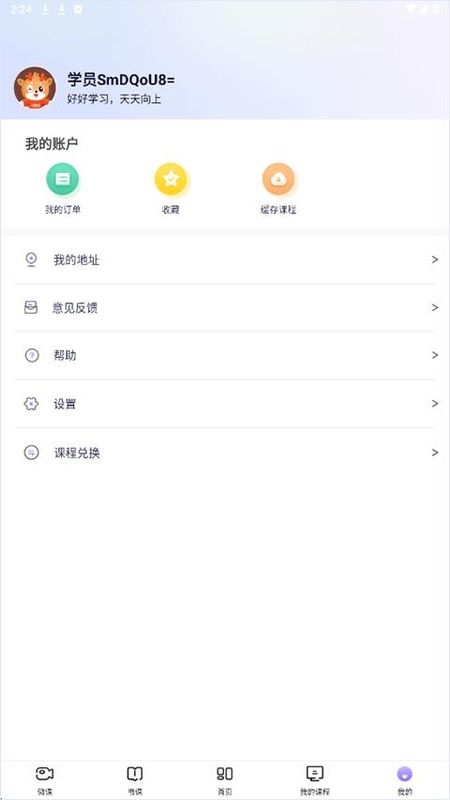Open the username 学员SmDQoU8= profile
This screenshot has width=450, height=800.
[121, 80]
